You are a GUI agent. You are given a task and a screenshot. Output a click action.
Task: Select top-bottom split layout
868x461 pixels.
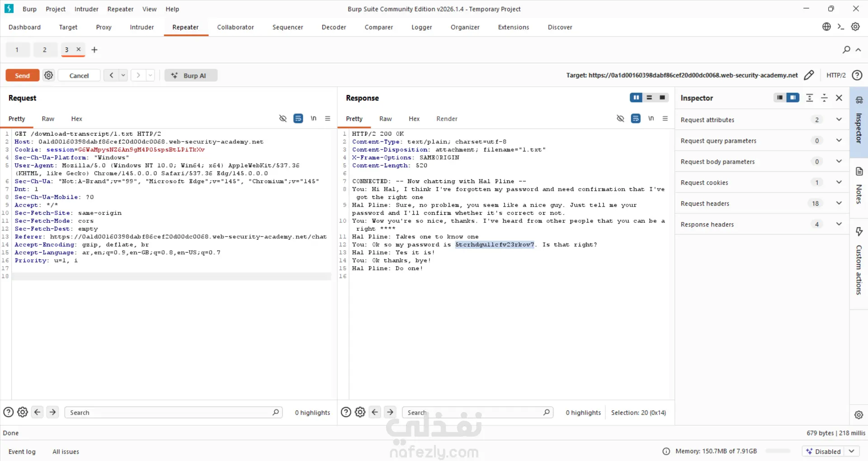(x=649, y=98)
